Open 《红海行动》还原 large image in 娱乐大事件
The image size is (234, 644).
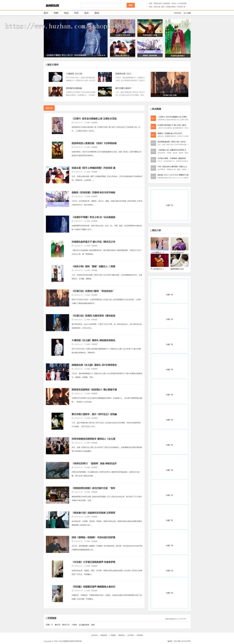point(170,85)
